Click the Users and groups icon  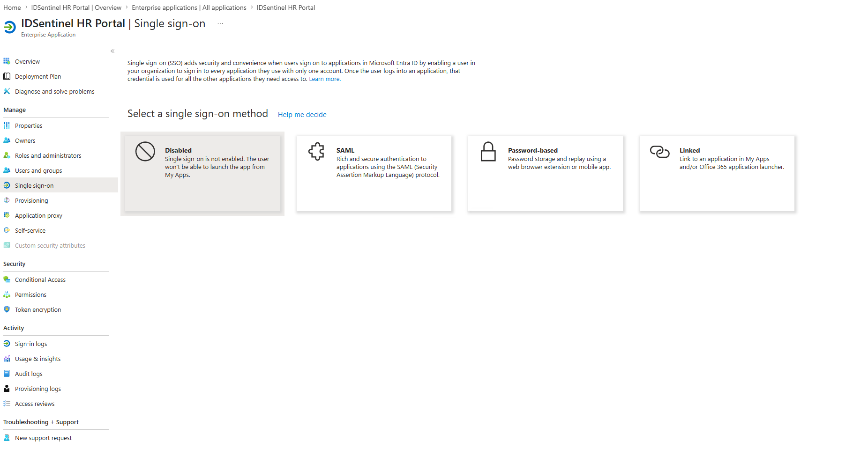pyautogui.click(x=7, y=170)
